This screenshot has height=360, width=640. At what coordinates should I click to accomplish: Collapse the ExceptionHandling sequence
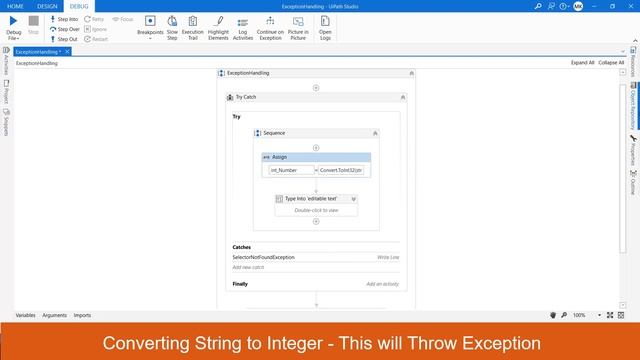411,73
